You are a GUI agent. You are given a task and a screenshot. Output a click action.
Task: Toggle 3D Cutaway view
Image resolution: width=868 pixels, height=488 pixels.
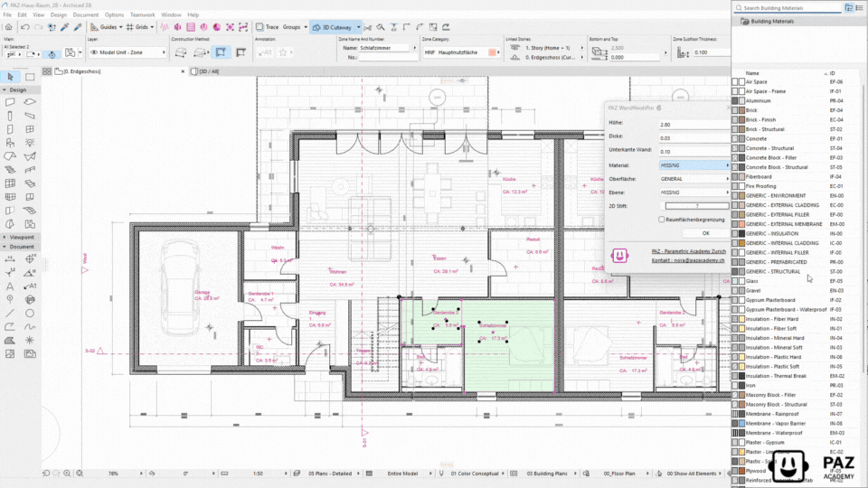332,27
